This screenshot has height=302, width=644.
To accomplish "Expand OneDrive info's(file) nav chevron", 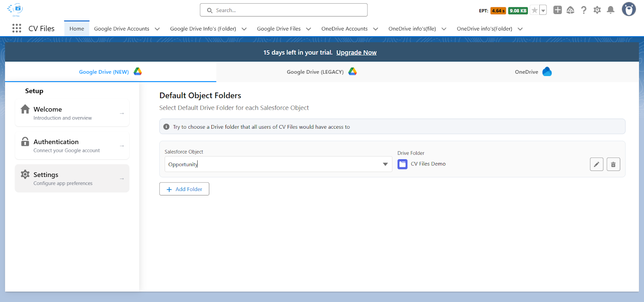I will pyautogui.click(x=444, y=29).
